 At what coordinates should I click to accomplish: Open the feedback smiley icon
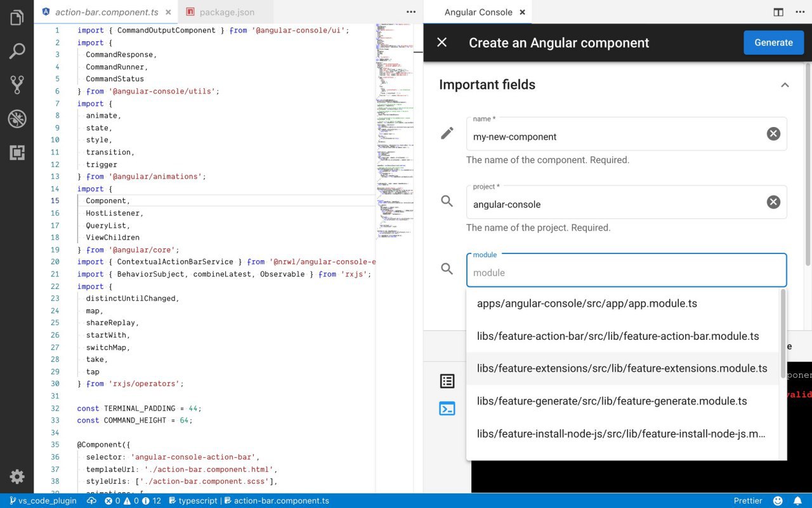[778, 500]
